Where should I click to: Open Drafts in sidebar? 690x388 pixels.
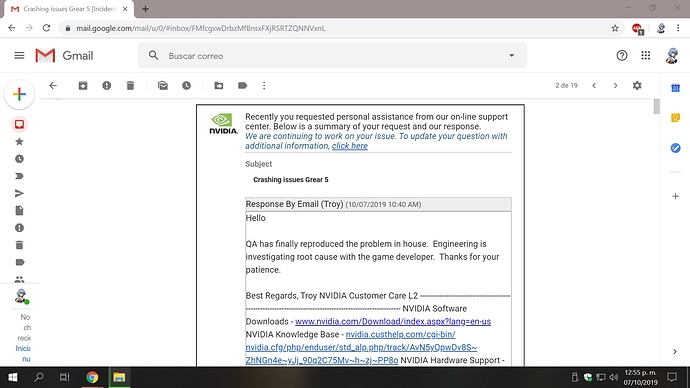(x=19, y=211)
